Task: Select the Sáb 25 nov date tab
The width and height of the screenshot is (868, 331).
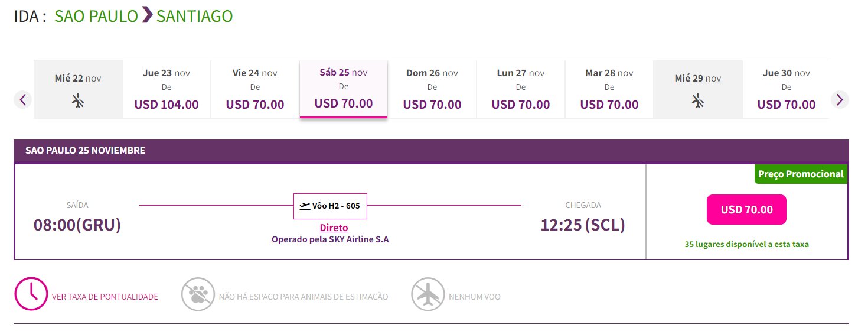Action: click(x=344, y=89)
